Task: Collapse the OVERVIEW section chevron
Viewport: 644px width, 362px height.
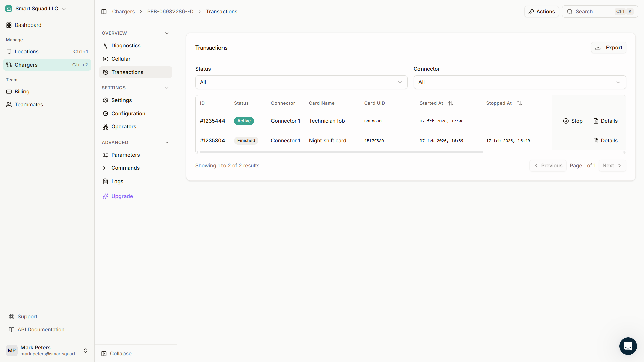Action: (167, 33)
